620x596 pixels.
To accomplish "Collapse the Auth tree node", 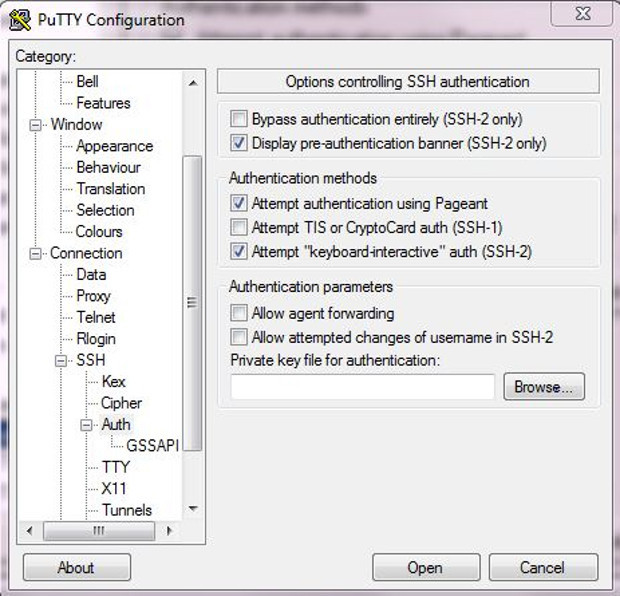I will 86,425.
